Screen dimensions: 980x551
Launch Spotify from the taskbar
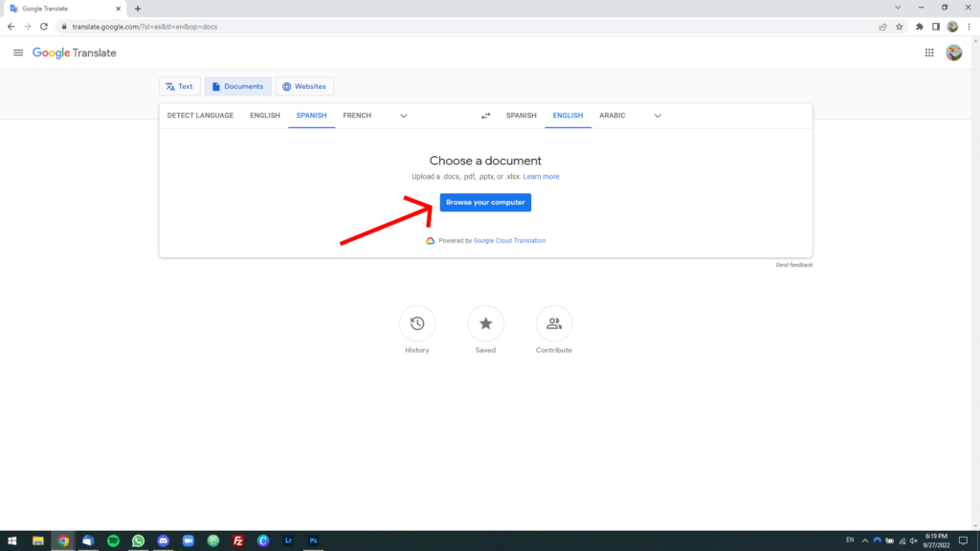[x=113, y=541]
